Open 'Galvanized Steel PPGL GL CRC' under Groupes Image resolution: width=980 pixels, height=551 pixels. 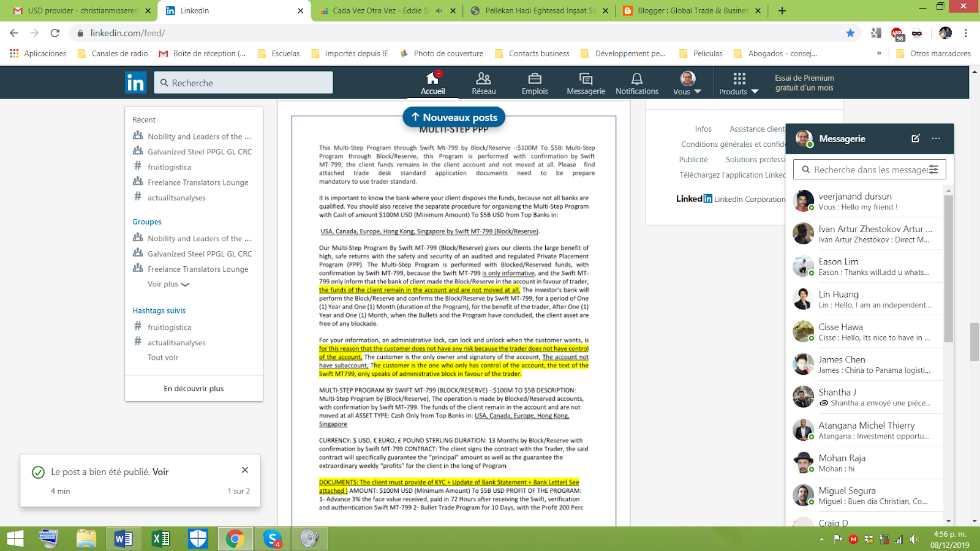click(x=200, y=253)
